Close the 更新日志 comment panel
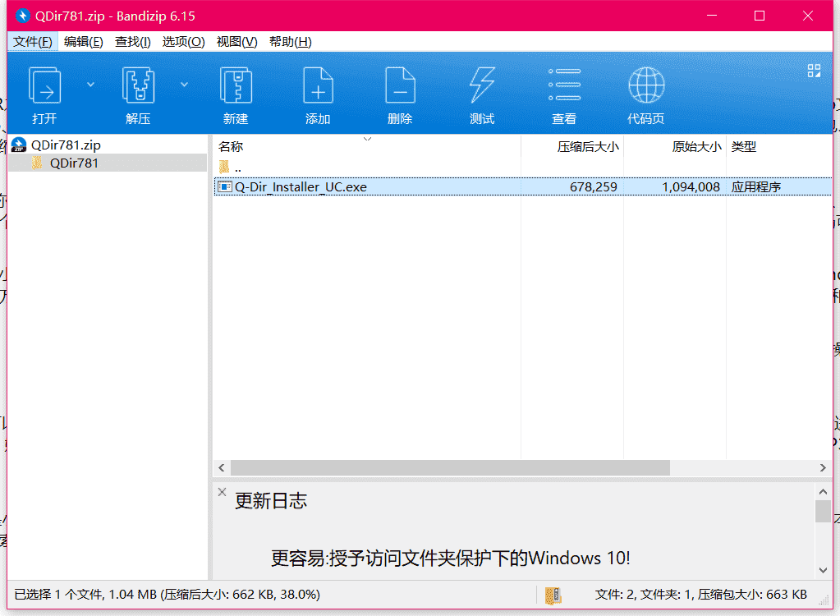Viewport: 840px width, 616px height. tap(222, 492)
